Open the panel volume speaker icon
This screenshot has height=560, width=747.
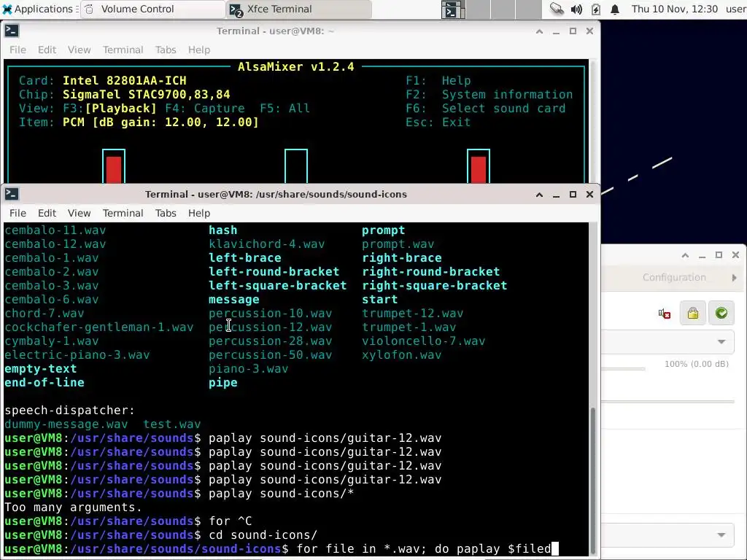pyautogui.click(x=576, y=9)
